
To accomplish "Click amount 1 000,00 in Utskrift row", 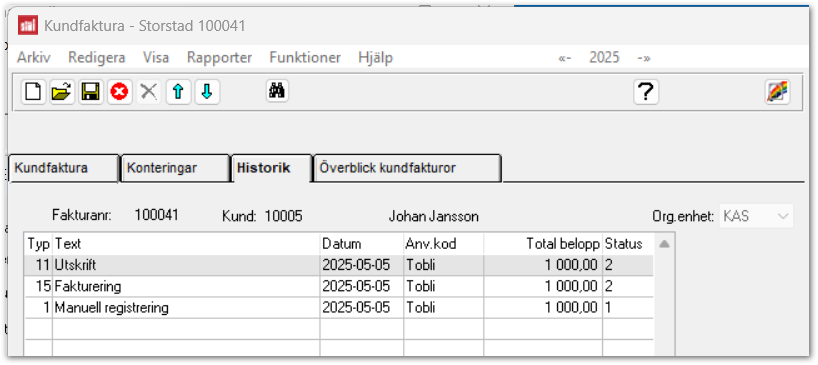I will (571, 265).
